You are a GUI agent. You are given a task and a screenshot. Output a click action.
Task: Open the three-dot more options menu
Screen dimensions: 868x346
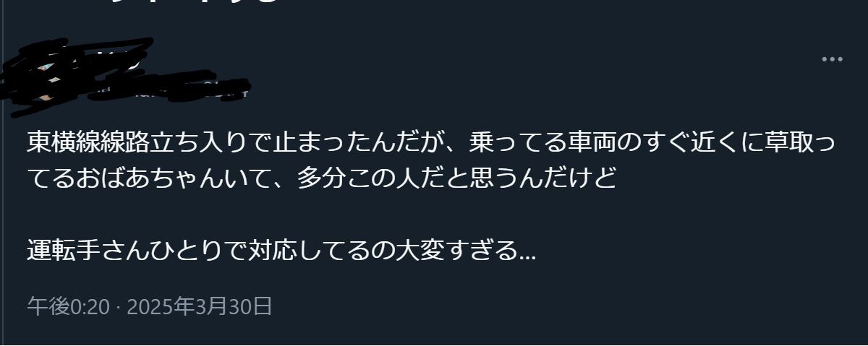click(833, 59)
